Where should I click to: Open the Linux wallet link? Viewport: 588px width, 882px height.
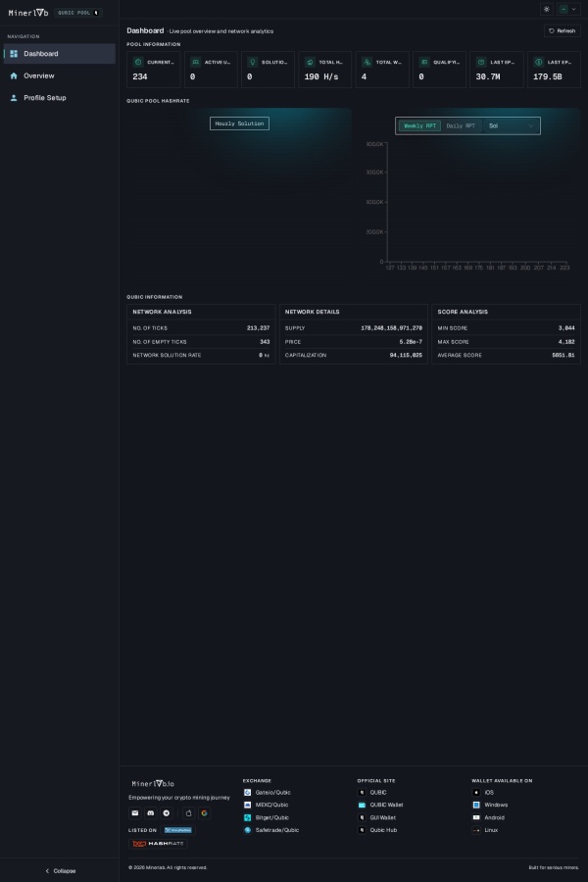(x=485, y=830)
